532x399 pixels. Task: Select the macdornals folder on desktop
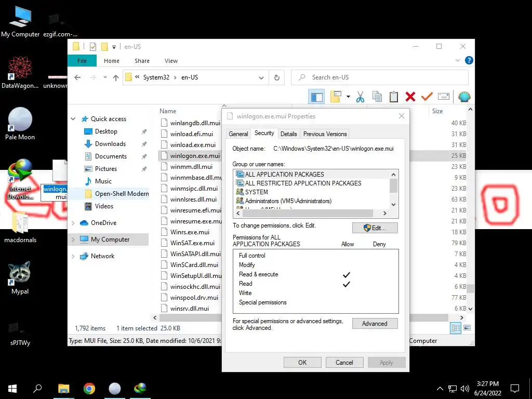point(20,228)
